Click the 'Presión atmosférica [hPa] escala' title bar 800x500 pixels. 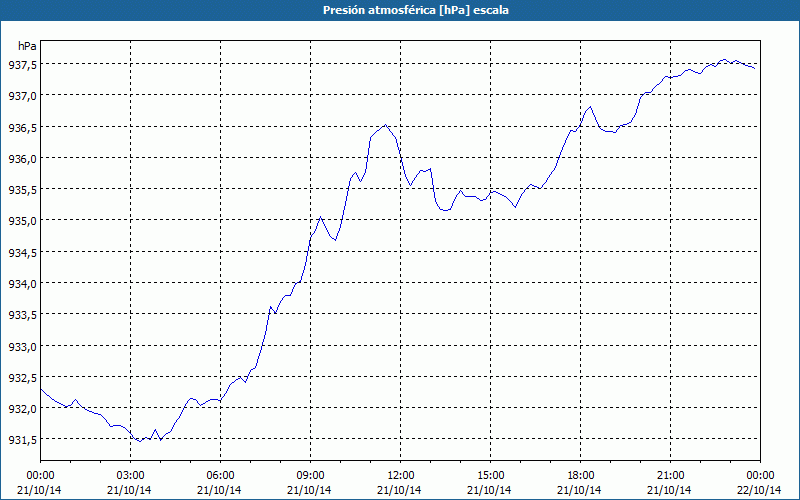tap(400, 10)
